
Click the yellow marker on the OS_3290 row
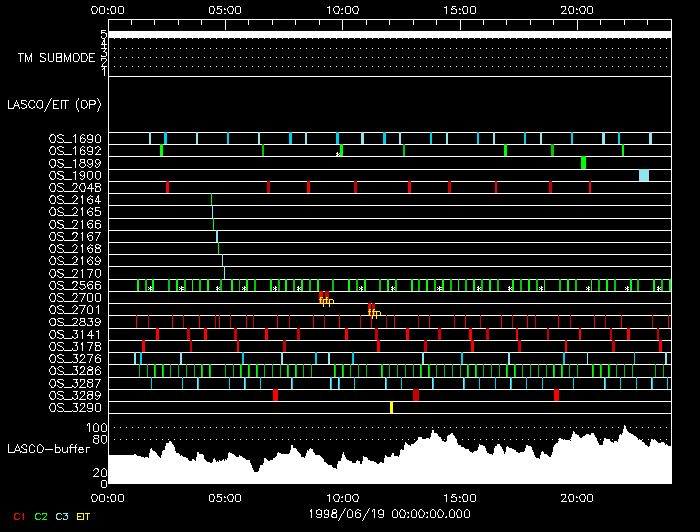coord(391,407)
